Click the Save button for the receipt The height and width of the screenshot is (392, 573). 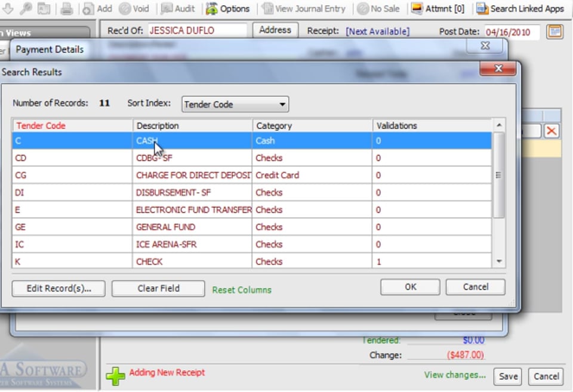(x=508, y=376)
